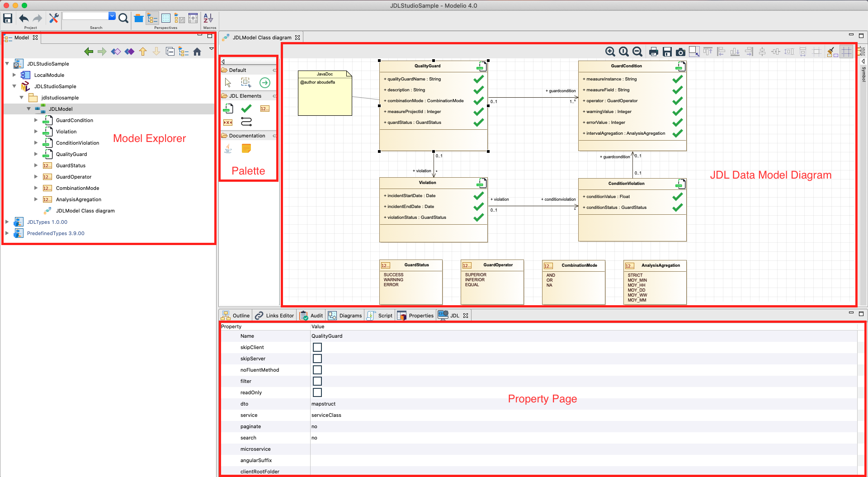Select the JavaDoc coffee cup tool
The width and height of the screenshot is (868, 477).
(x=228, y=148)
